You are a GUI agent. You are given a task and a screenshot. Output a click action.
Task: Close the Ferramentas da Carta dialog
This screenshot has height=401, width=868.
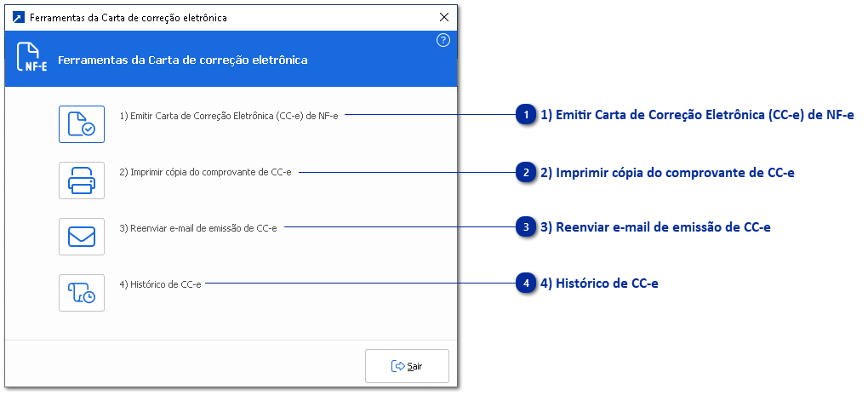click(443, 17)
